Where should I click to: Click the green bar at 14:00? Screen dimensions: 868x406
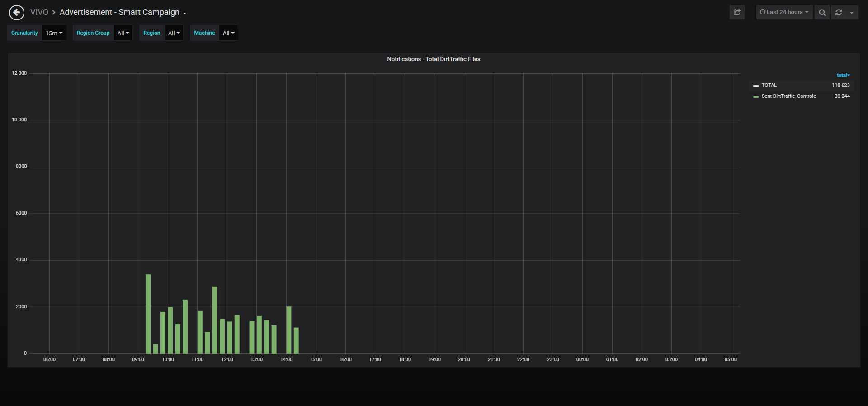pyautogui.click(x=289, y=330)
